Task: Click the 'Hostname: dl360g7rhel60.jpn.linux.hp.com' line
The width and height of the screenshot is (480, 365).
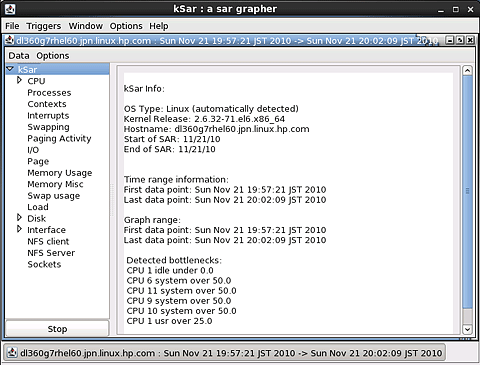Action: tap(216, 129)
